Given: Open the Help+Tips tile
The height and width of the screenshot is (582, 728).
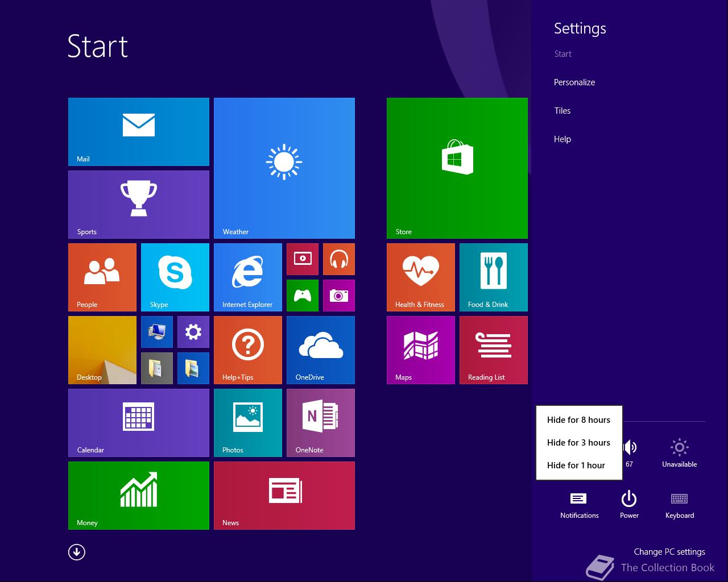Looking at the screenshot, I should pyautogui.click(x=248, y=350).
